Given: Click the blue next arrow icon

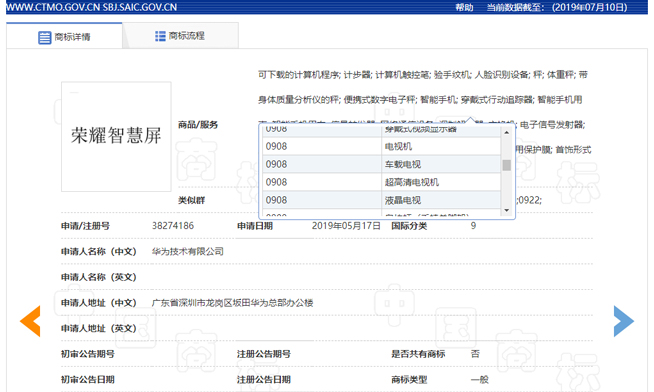Looking at the screenshot, I should (x=624, y=321).
